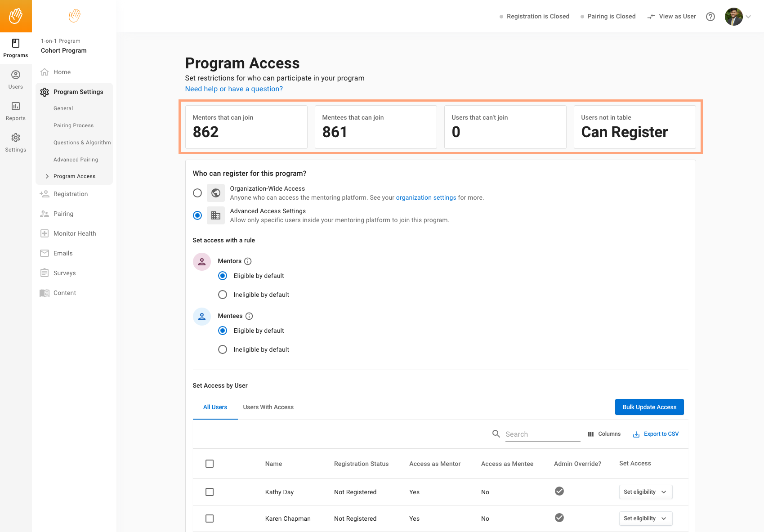This screenshot has height=532, width=764.
Task: Click the Mentors info icon
Action: [248, 261]
